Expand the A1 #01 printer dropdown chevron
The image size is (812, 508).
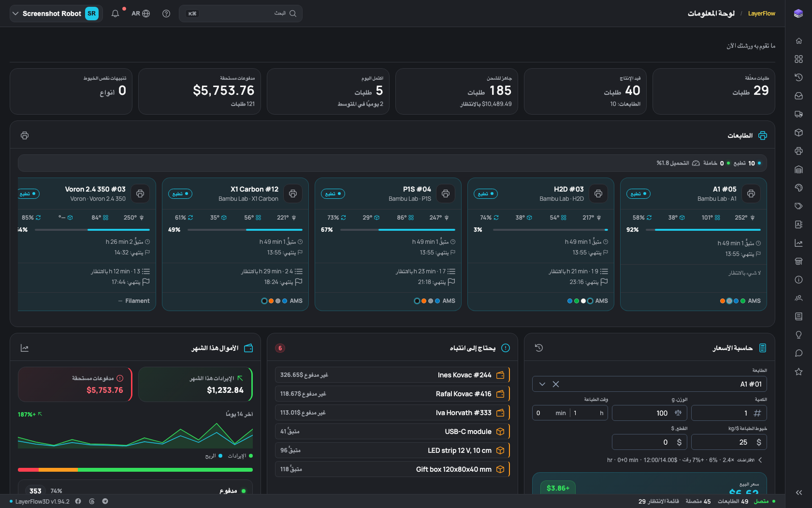point(542,384)
